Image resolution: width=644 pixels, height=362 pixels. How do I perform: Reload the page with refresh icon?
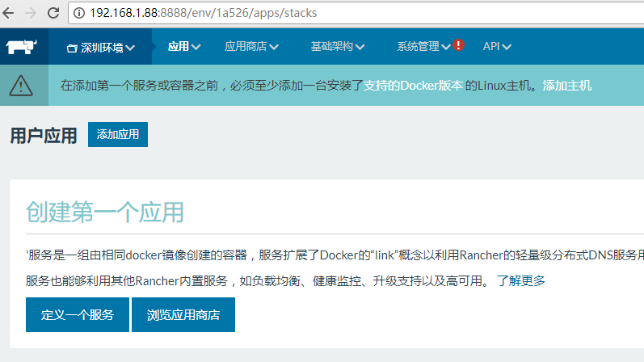click(x=53, y=13)
